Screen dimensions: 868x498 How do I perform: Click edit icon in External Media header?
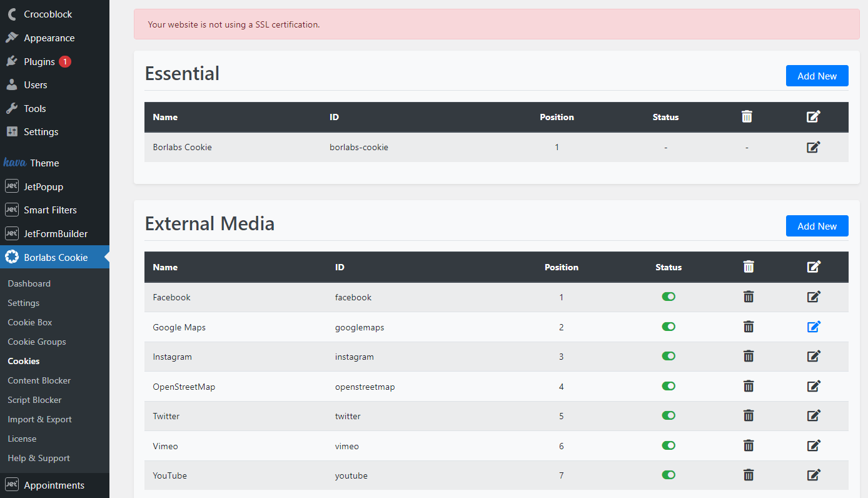pos(814,267)
